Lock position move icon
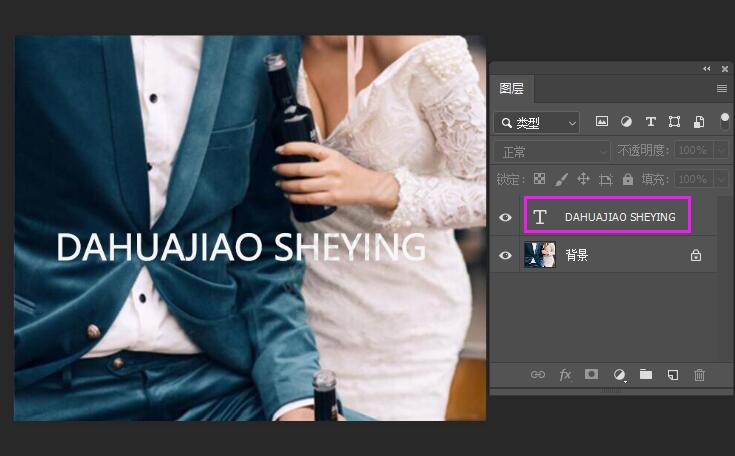735x456 pixels. coord(583,179)
